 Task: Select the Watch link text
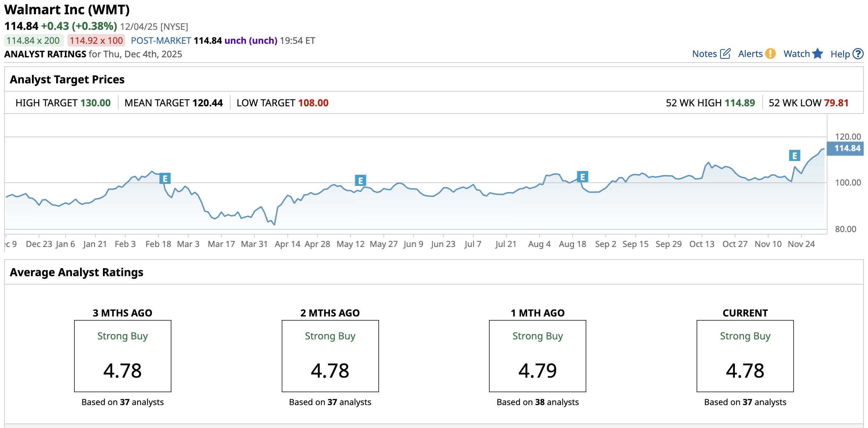click(796, 54)
